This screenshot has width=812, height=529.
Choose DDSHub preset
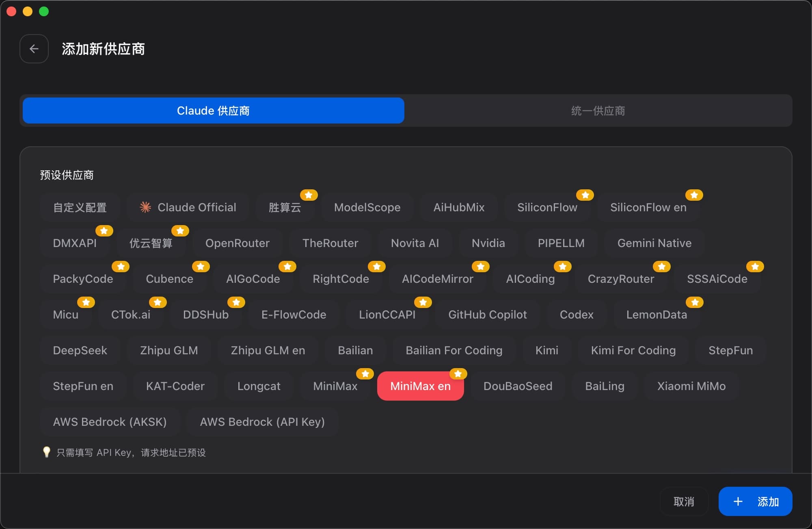(206, 314)
